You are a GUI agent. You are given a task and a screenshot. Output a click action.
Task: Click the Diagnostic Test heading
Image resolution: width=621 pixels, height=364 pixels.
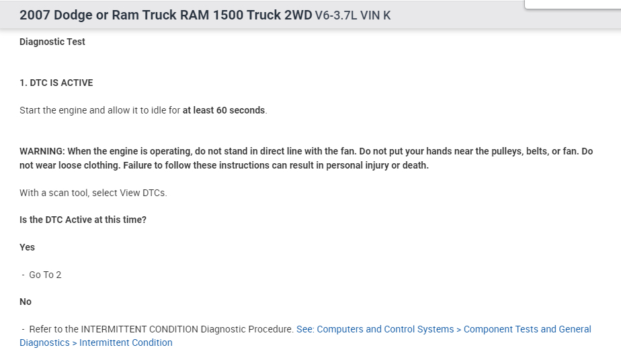[52, 42]
